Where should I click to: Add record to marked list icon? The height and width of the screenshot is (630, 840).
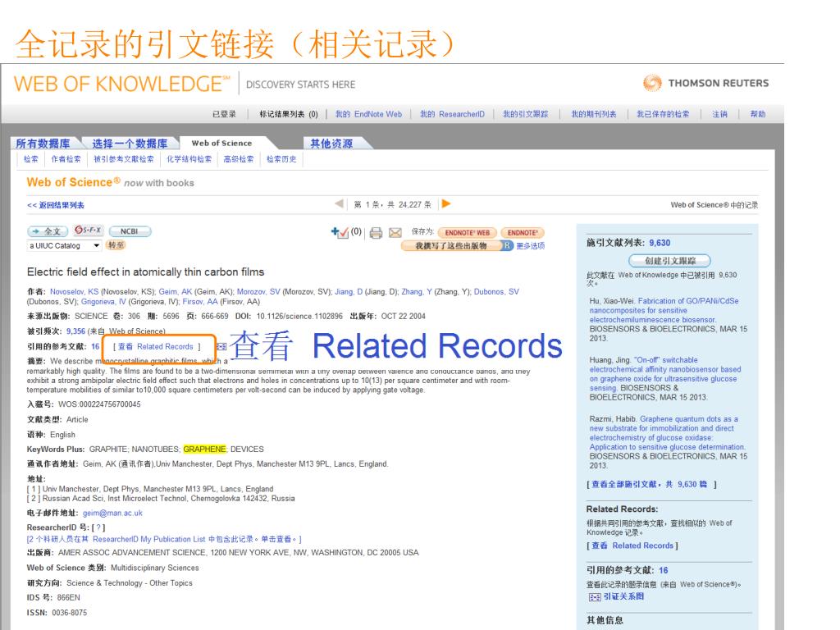(x=340, y=232)
